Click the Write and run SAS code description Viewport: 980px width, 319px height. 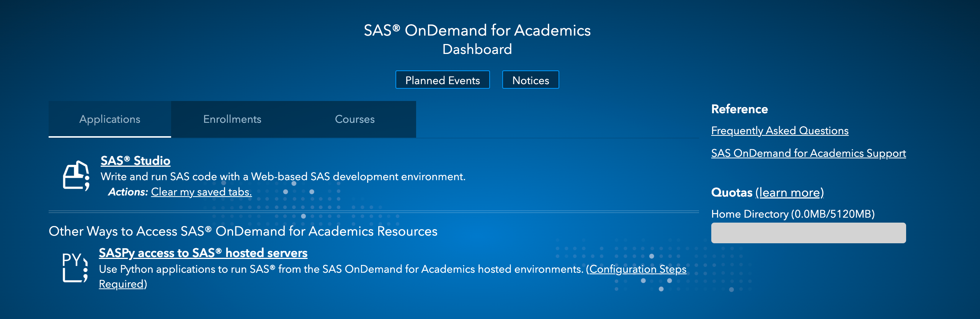(x=283, y=177)
